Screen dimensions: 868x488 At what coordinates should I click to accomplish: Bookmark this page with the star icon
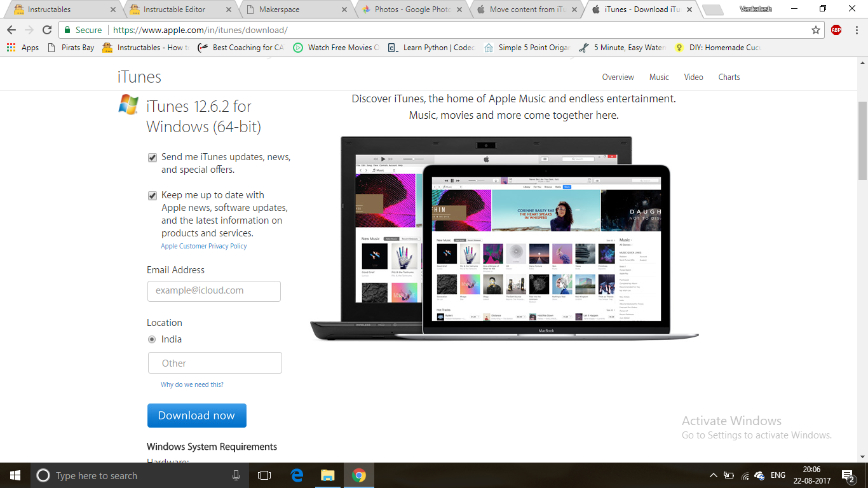pos(816,30)
